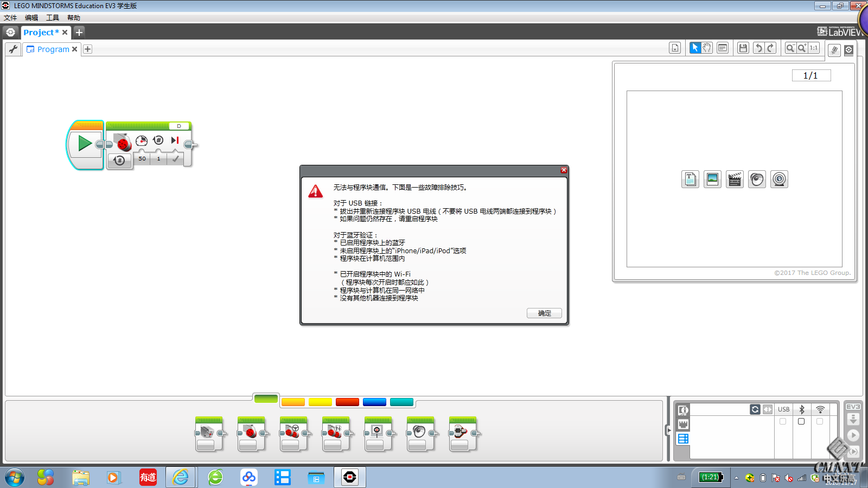
Task: Open Port View hardware tab
Action: (x=683, y=424)
